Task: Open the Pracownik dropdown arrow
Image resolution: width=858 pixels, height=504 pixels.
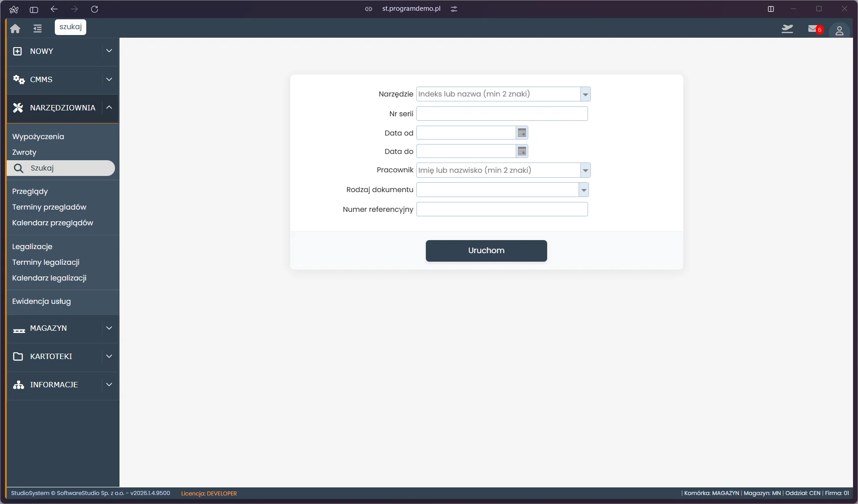Action: (x=585, y=171)
